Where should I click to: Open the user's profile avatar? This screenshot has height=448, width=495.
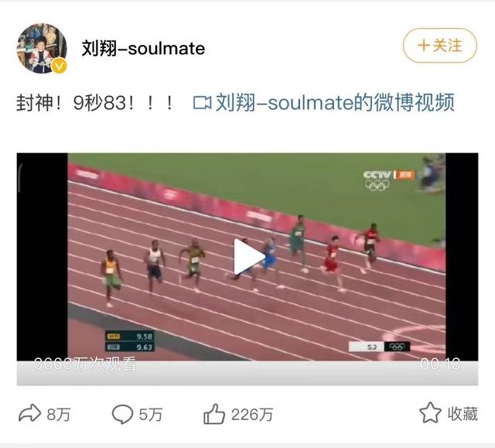tap(42, 48)
